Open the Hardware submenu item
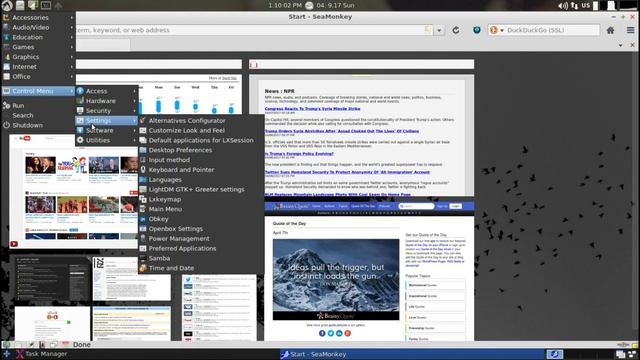The image size is (640, 360). 107,101
